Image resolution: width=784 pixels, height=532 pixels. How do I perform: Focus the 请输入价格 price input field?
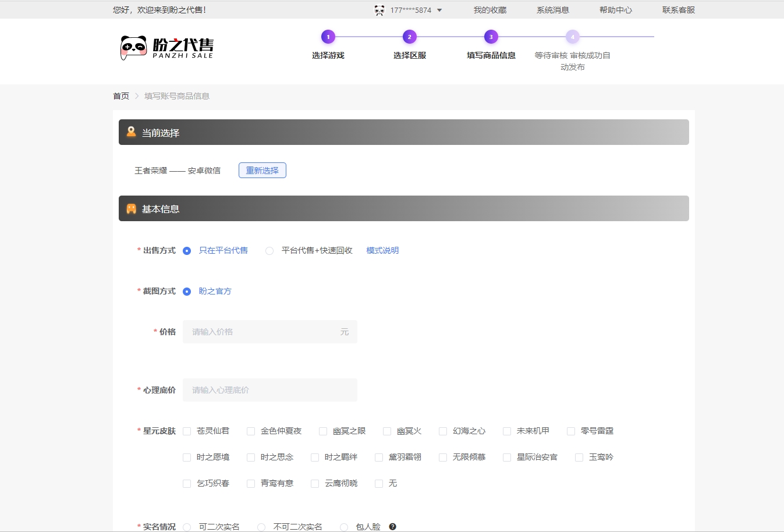(270, 332)
